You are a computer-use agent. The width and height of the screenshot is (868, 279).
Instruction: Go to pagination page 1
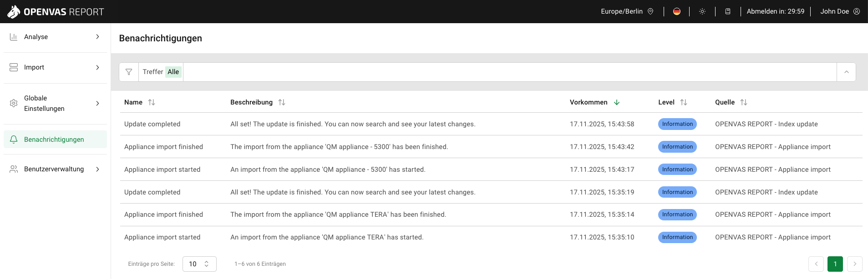pyautogui.click(x=835, y=264)
